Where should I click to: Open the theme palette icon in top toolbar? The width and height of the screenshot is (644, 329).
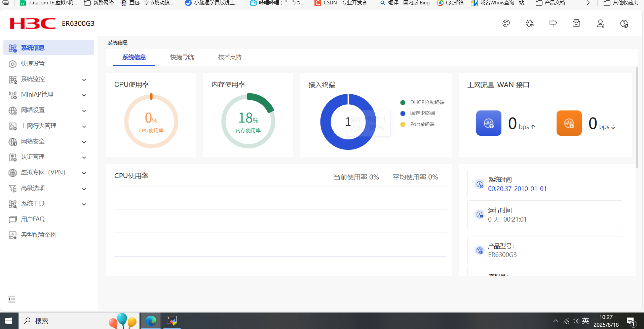point(506,23)
